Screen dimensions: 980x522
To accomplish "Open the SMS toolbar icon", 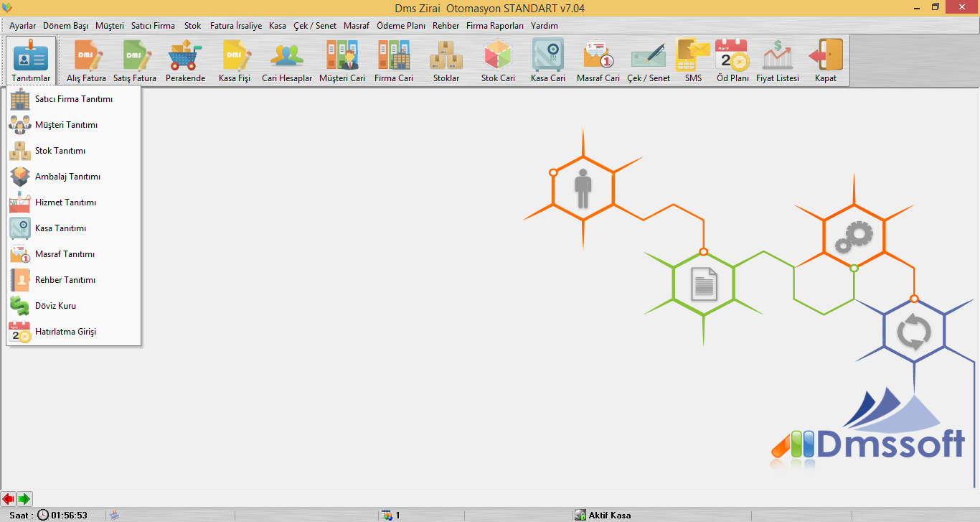I will click(x=693, y=60).
